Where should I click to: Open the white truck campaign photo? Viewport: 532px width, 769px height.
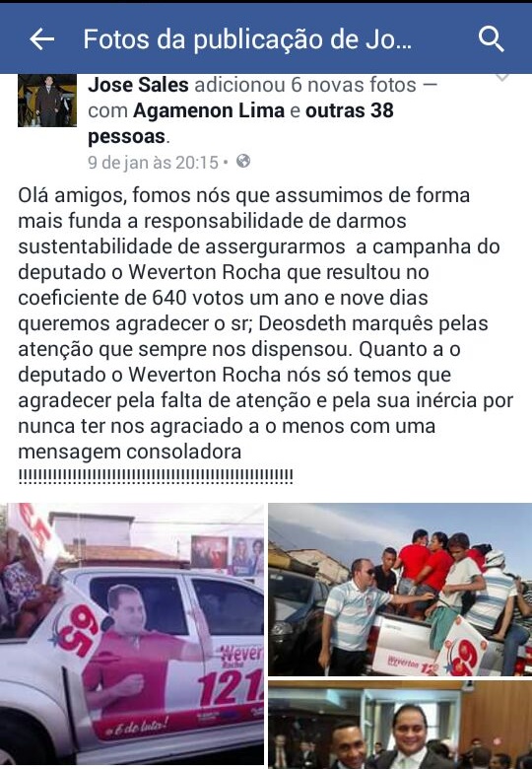(132, 633)
